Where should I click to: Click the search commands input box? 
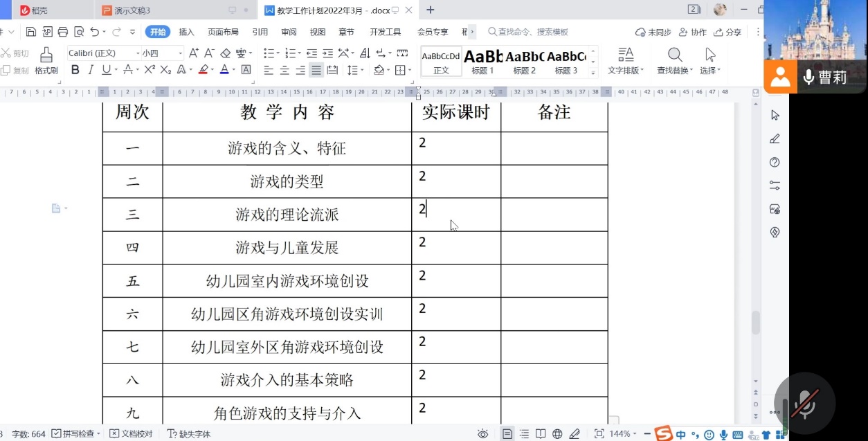(533, 32)
